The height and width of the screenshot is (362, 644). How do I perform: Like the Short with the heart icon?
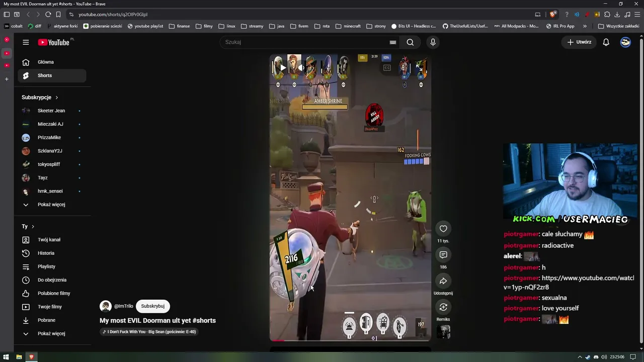(x=443, y=229)
